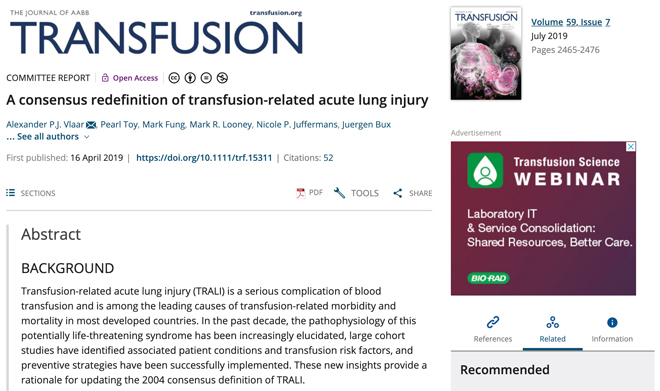This screenshot has height=391, width=660.
Task: Click the CC non-commercial dollar icon
Action: [222, 78]
